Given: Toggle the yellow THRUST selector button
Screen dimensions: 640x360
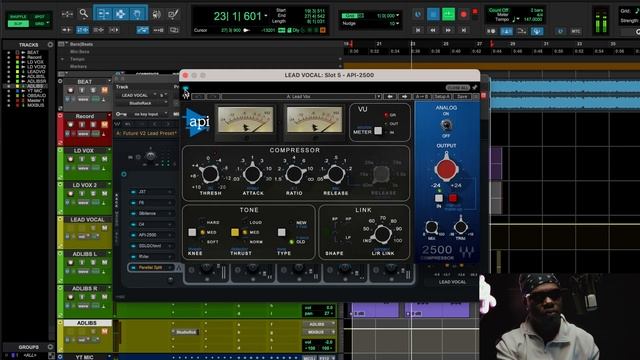Looking at the screenshot, I should pos(235,232).
